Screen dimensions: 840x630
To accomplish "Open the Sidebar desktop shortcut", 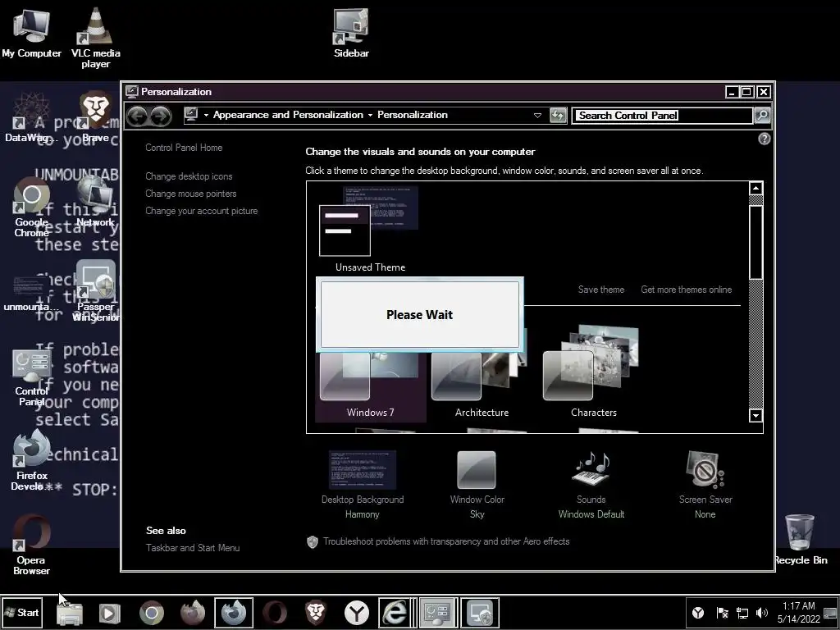I will click(x=351, y=33).
